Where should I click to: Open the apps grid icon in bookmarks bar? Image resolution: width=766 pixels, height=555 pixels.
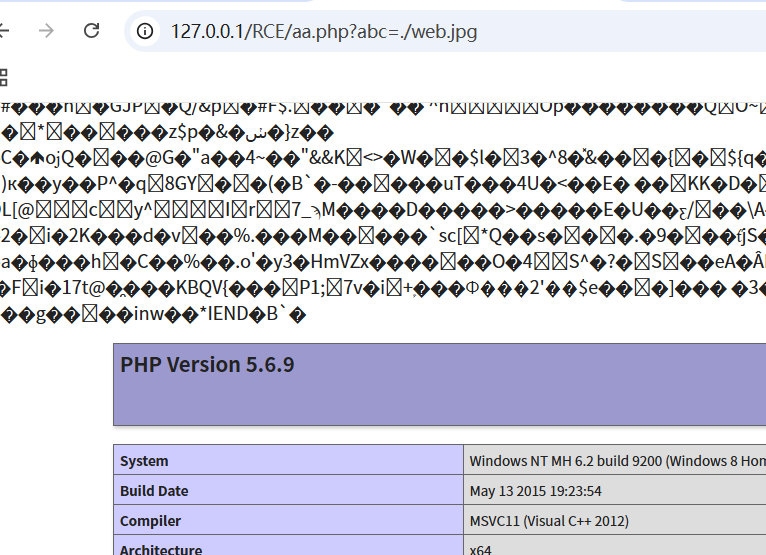click(3, 77)
